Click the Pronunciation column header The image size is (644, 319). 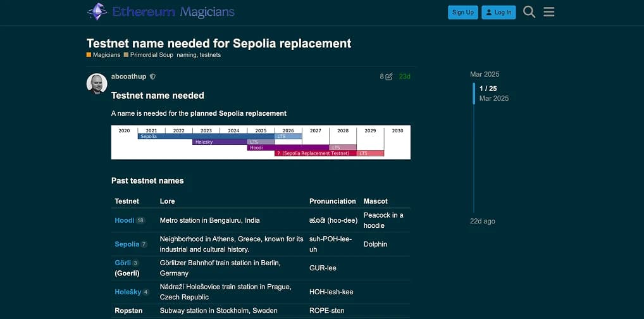click(333, 201)
